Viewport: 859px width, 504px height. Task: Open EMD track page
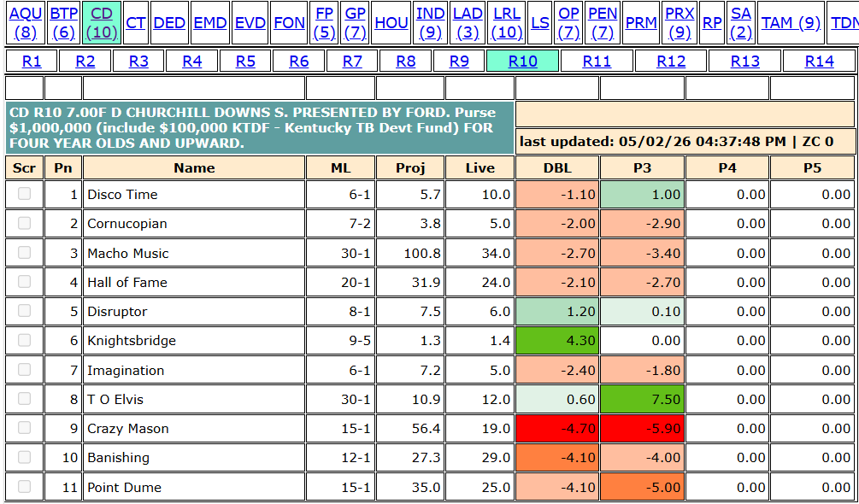(210, 22)
